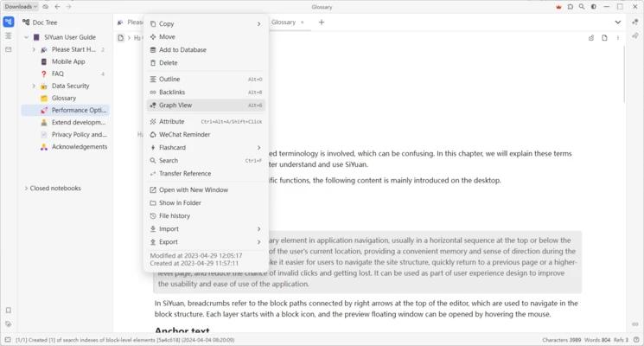The image size is (644, 346).
Task: Open the tab list dropdown chevron
Action: click(x=618, y=22)
